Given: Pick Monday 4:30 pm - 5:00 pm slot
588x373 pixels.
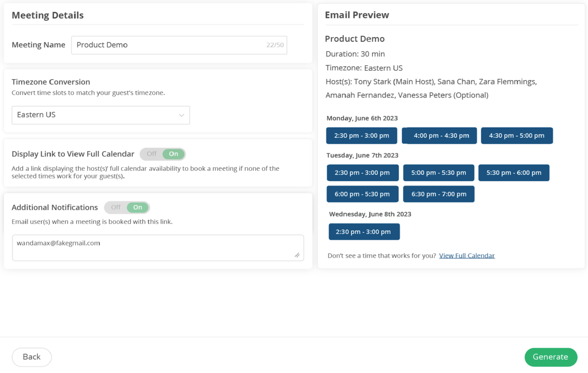Looking at the screenshot, I should [516, 136].
